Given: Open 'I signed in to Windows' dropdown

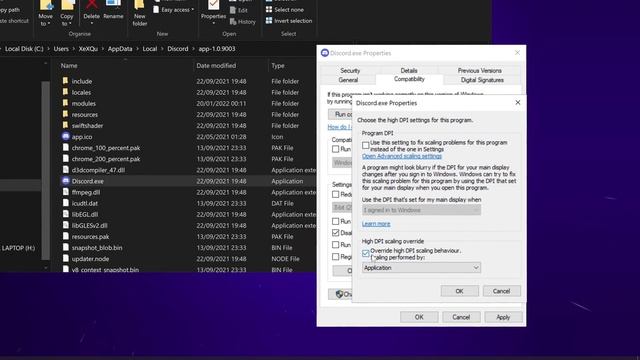Looking at the screenshot, I should tap(421, 210).
